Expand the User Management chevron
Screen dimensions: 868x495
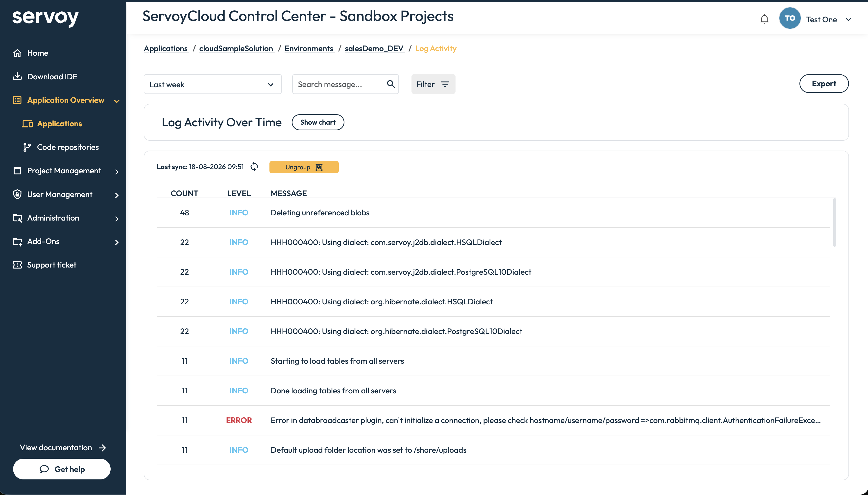(117, 195)
